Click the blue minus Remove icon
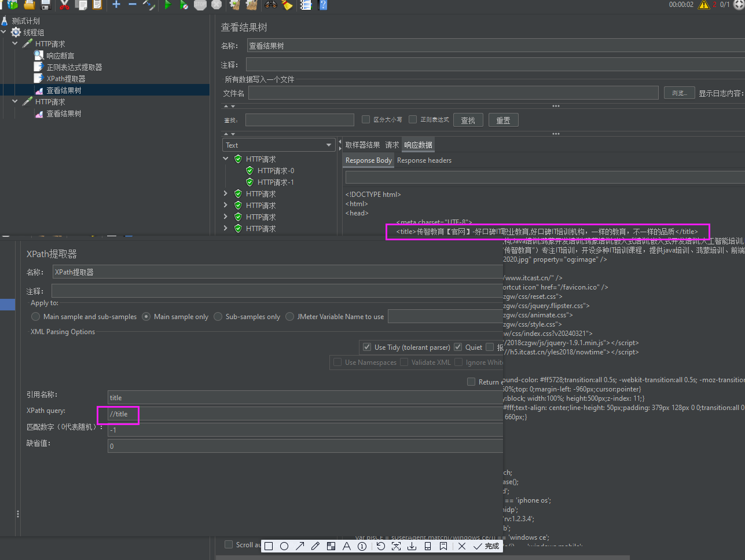This screenshot has height=560, width=745. pyautogui.click(x=133, y=5)
